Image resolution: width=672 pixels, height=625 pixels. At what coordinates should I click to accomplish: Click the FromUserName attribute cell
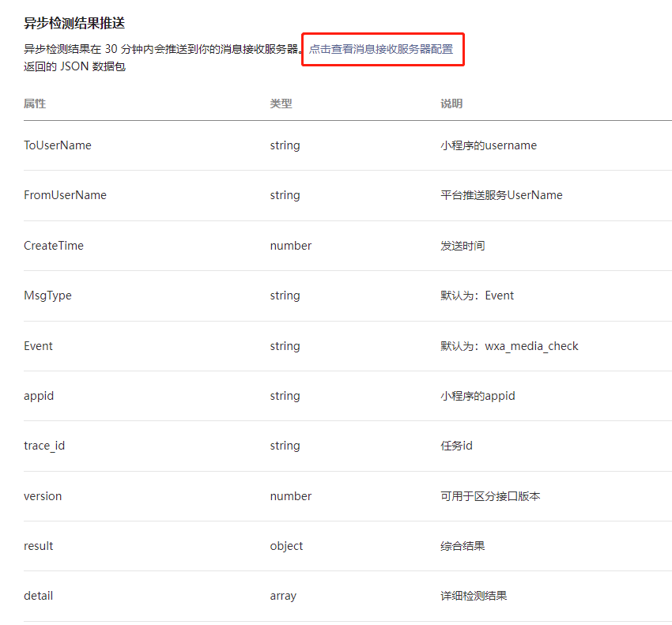coord(65,195)
